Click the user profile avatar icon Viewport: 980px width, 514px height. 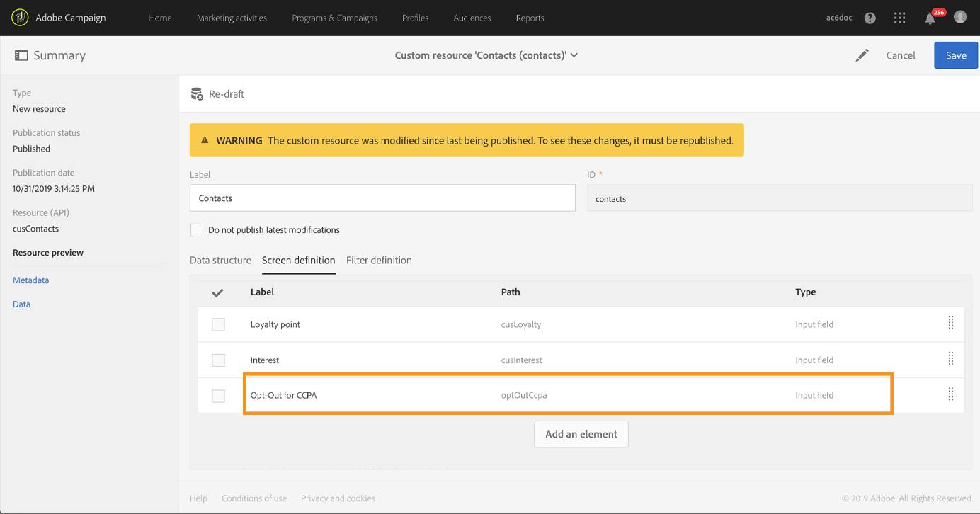[x=960, y=17]
